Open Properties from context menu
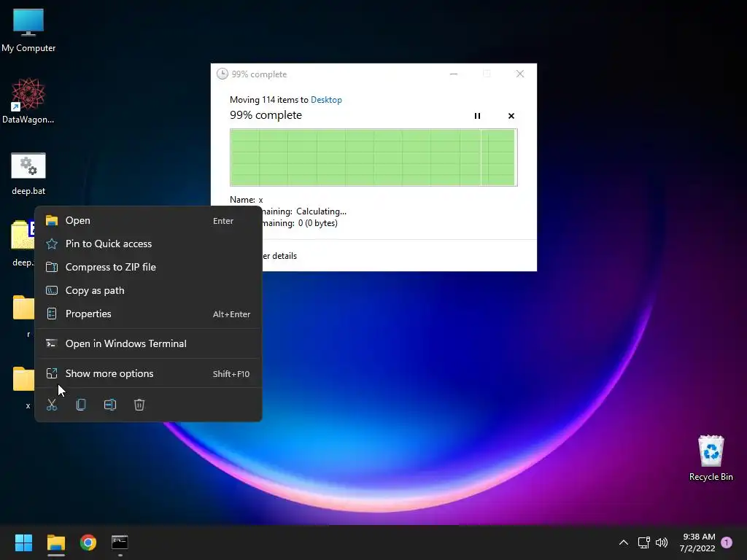Viewport: 747px width, 560px height. click(148, 314)
